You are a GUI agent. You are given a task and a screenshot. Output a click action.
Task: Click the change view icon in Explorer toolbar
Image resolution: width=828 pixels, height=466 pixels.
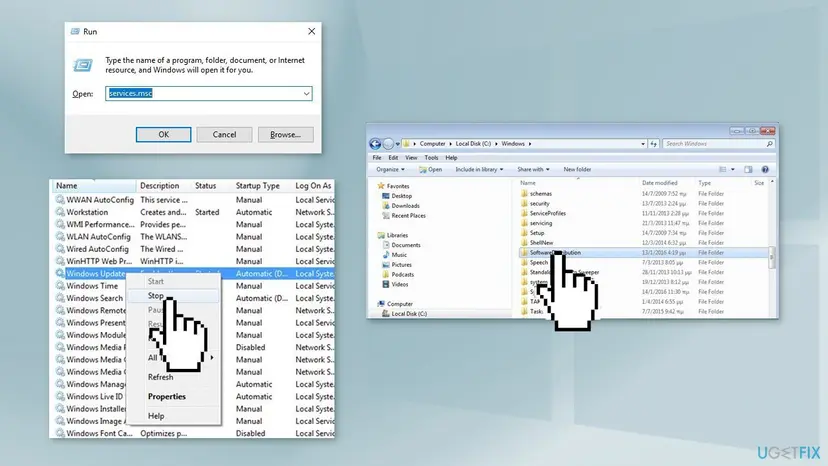[723, 170]
